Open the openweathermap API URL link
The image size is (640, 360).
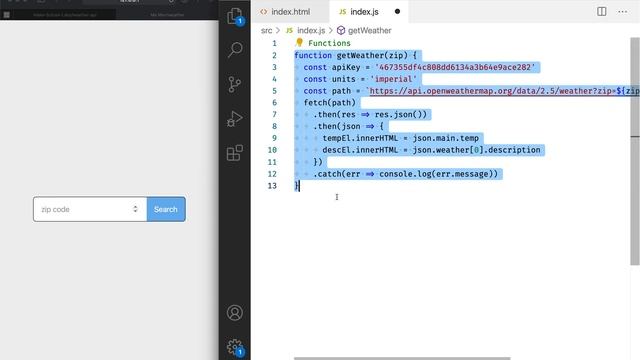click(504, 91)
